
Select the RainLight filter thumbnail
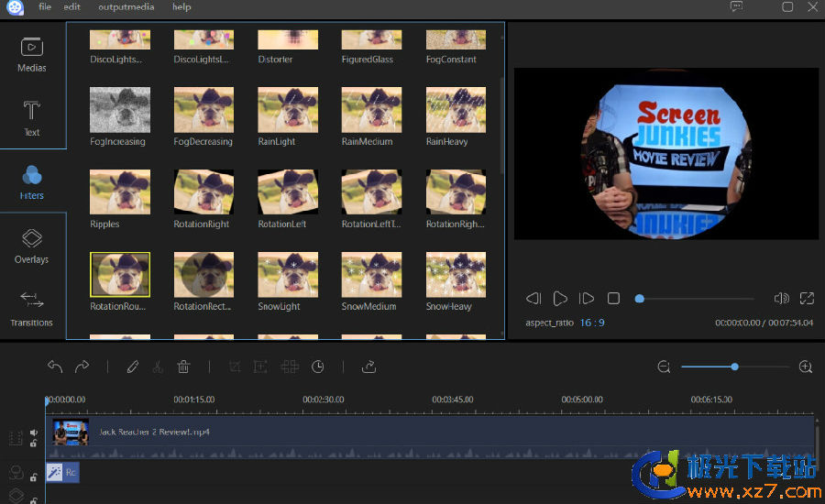click(x=288, y=109)
